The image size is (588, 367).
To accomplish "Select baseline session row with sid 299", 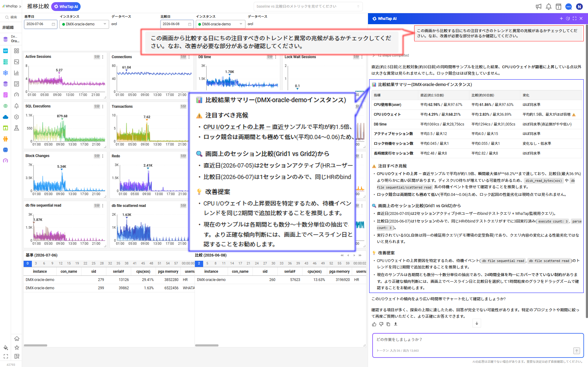I will click(109, 288).
